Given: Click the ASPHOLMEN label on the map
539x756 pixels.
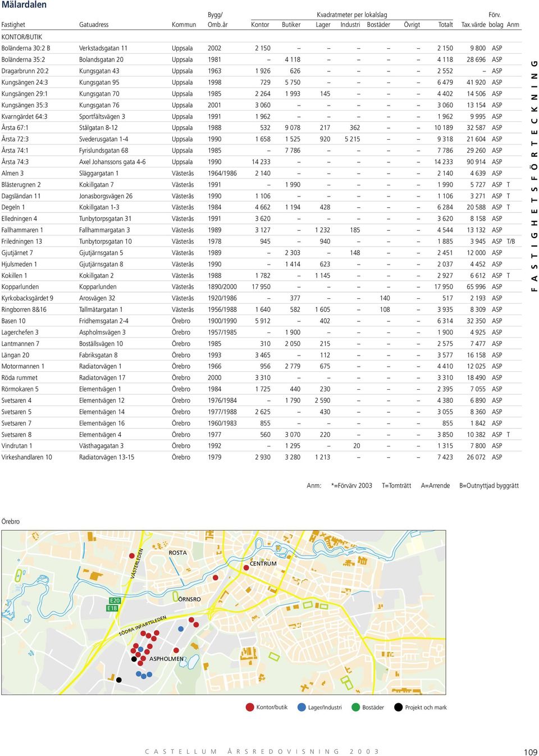Looking at the screenshot, I should [x=166, y=659].
